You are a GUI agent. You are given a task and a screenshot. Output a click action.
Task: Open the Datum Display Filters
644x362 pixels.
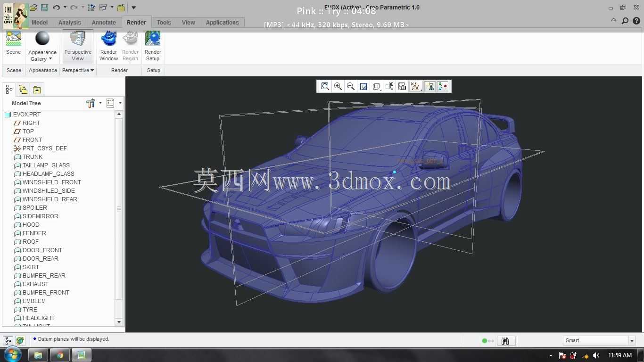point(415,86)
